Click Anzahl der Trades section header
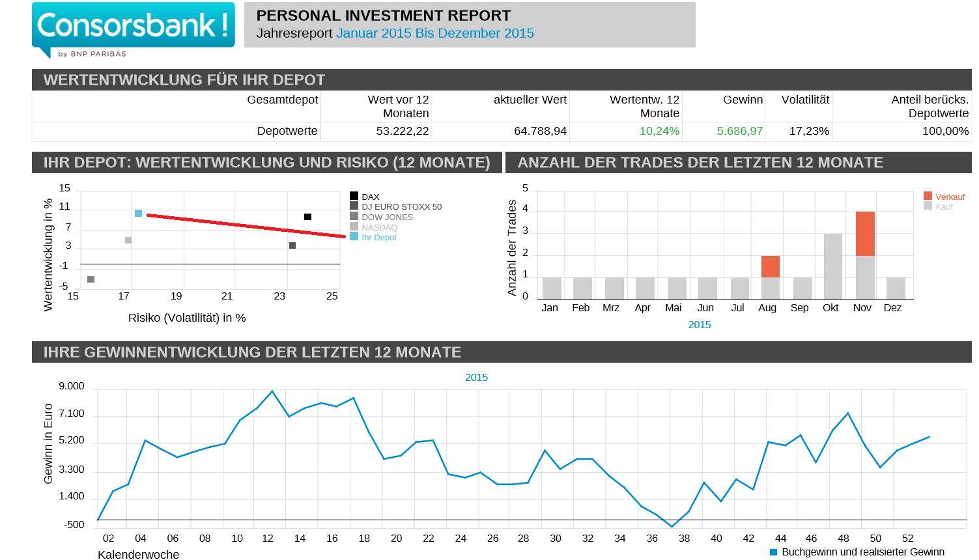 point(700,162)
